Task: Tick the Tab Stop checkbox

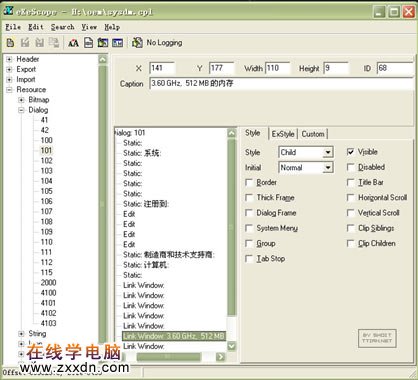Action: pos(249,259)
